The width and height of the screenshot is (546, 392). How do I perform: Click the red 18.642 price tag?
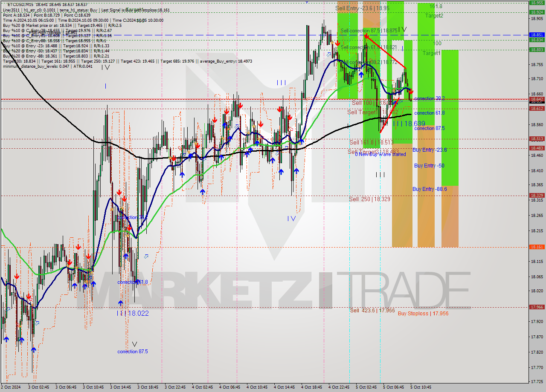tap(537, 99)
